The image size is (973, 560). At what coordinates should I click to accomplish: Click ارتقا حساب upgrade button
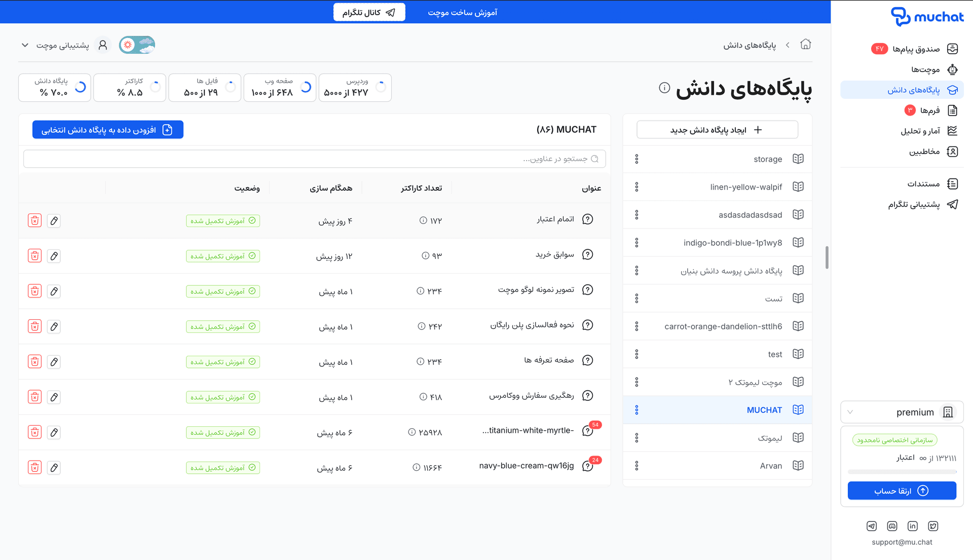[902, 491]
